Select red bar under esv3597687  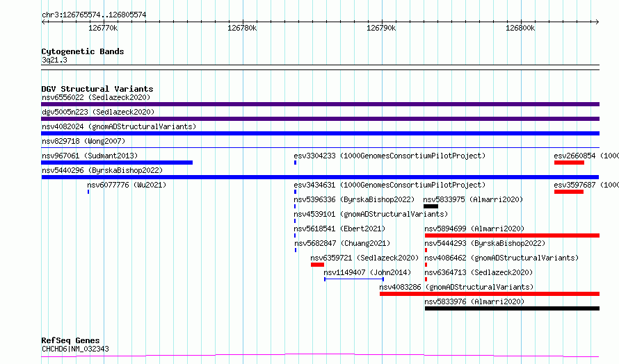(x=569, y=192)
